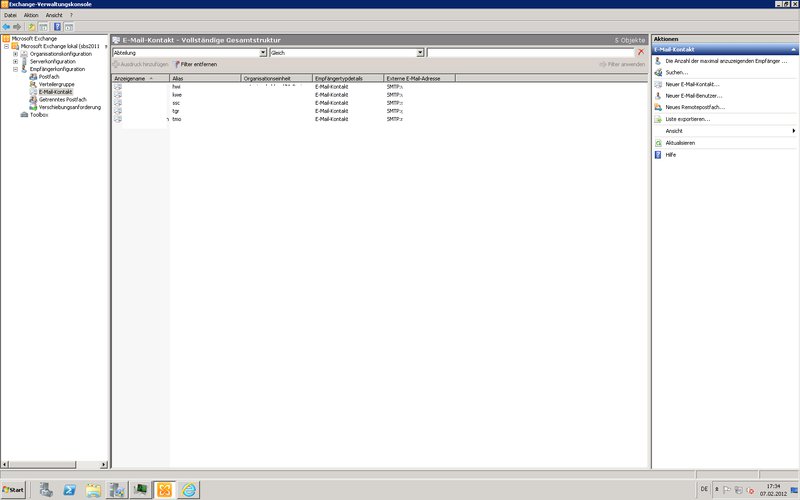Select Verschiebungsanforderung in the tree
Image resolution: width=800 pixels, height=500 pixels.
point(70,107)
